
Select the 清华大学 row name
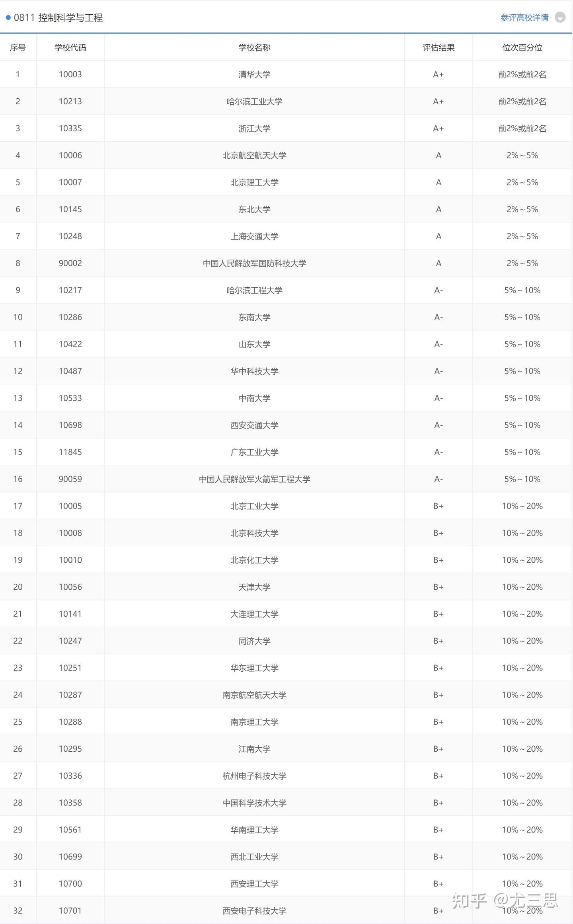[254, 74]
